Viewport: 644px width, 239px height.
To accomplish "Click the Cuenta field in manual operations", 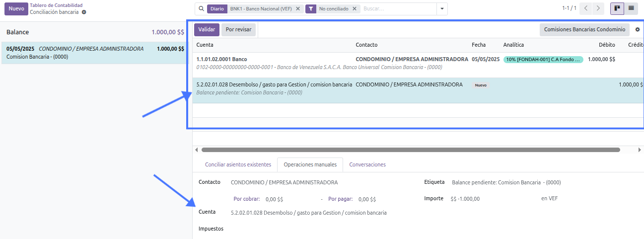I will point(308,213).
